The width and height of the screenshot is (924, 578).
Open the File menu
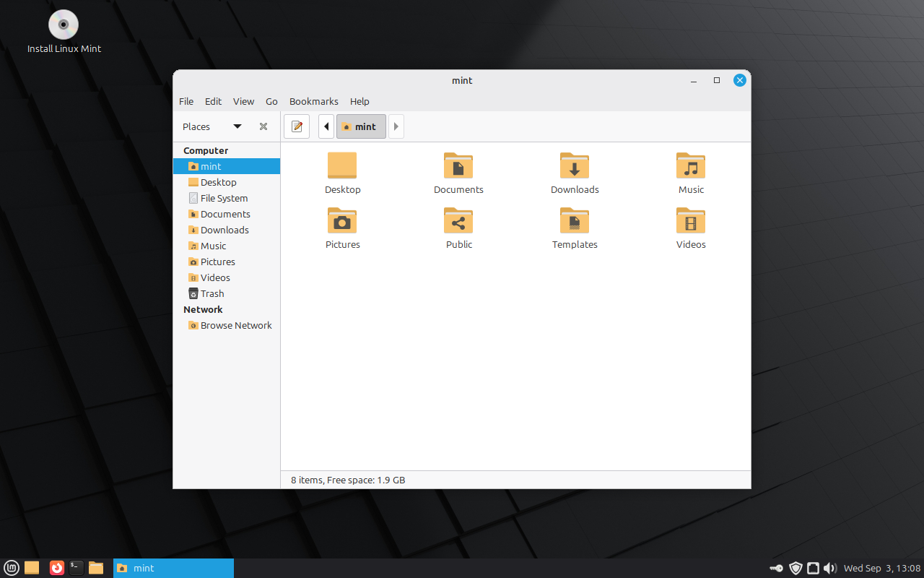pos(186,101)
